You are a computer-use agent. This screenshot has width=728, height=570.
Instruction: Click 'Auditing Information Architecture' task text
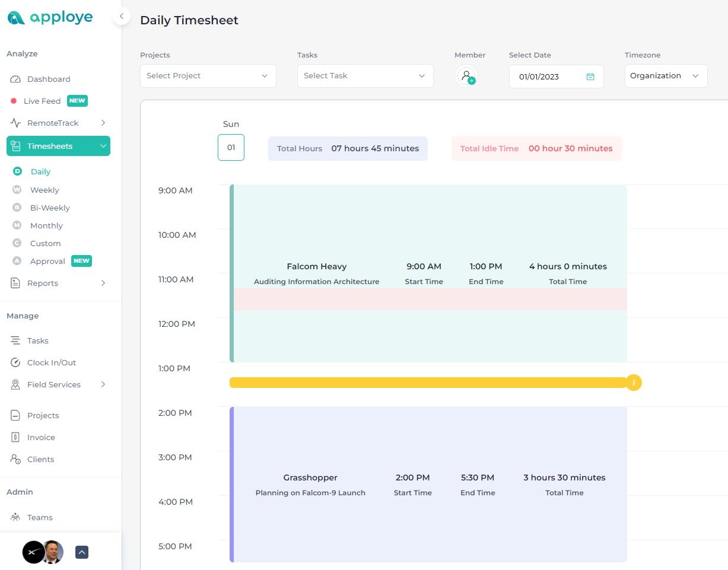[317, 282]
